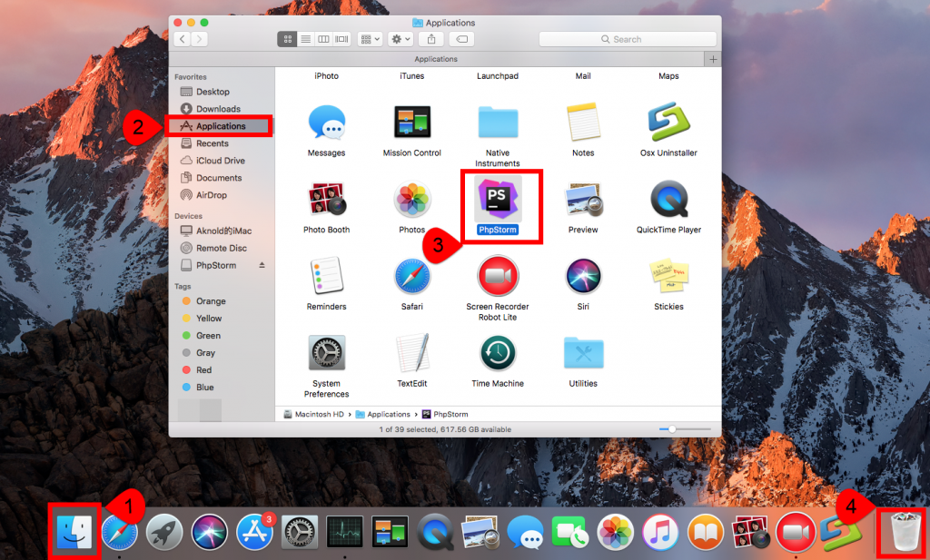Eject the PhpStorm device in sidebar

click(x=262, y=265)
